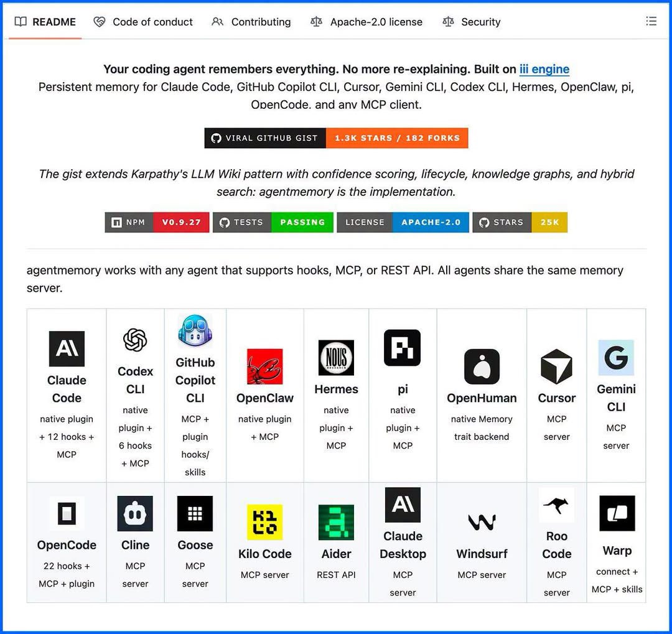The height and width of the screenshot is (634, 672).
Task: Select the "Kilo Code" name text
Action: [x=265, y=554]
